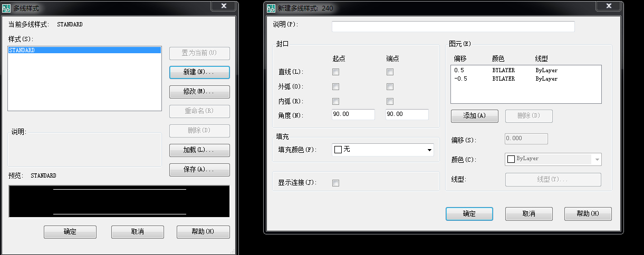This screenshot has width=644, height=255.
Task: Toggle 外弧(O) 起点 checkbox
Action: pos(335,86)
